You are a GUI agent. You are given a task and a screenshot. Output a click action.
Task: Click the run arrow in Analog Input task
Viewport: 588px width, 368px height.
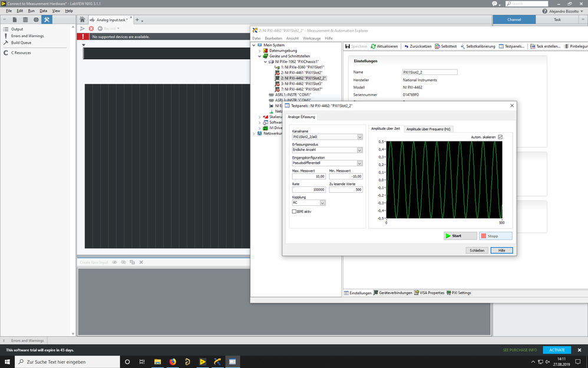(82, 28)
